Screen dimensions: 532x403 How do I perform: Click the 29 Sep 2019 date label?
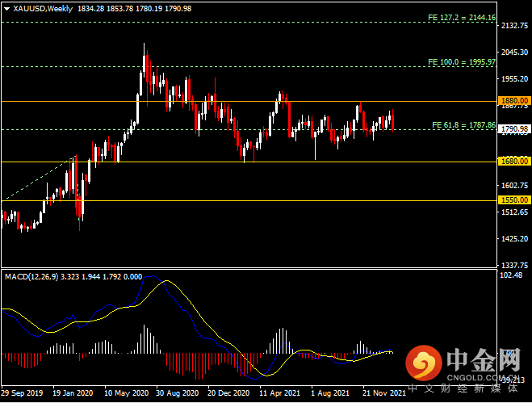coord(22,393)
